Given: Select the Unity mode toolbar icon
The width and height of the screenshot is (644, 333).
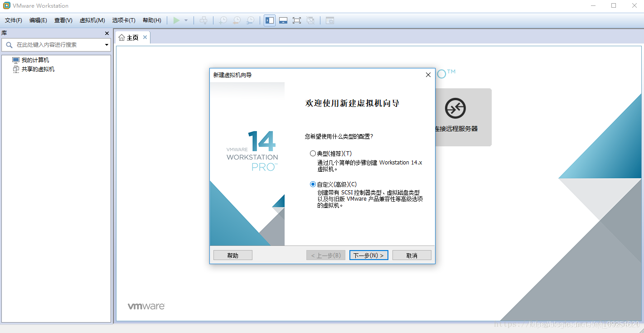Looking at the screenshot, I should click(x=310, y=20).
